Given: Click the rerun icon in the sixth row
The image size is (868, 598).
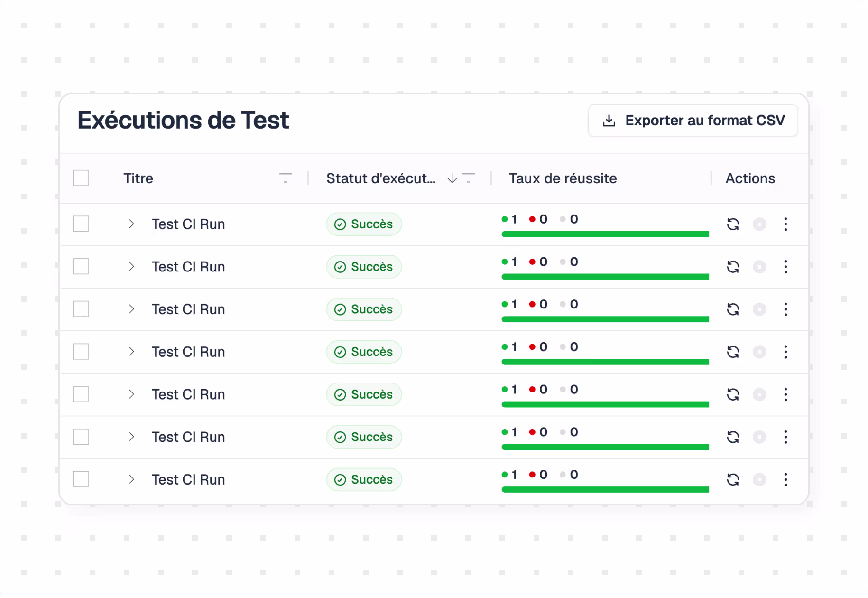Looking at the screenshot, I should pyautogui.click(x=733, y=437).
